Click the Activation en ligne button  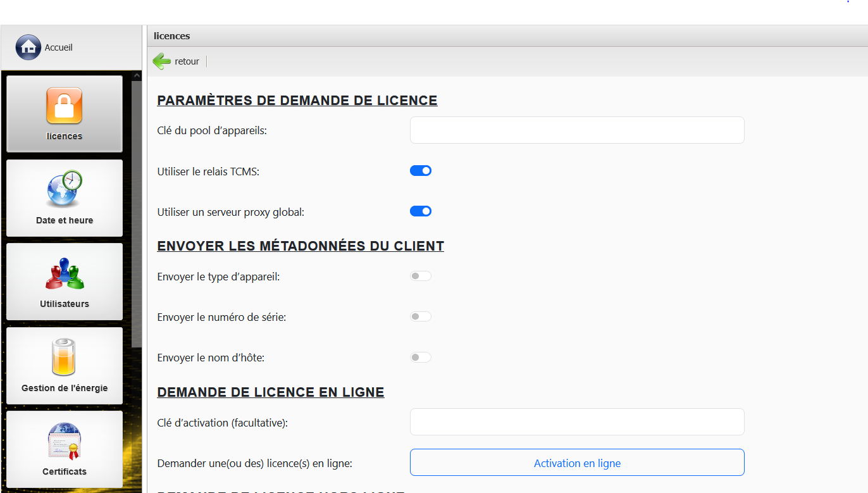[577, 463]
